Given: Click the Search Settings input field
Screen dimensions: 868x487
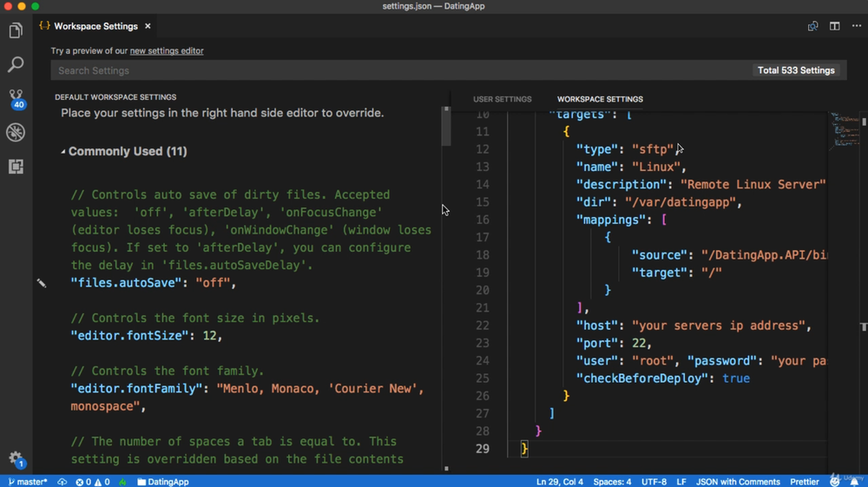Looking at the screenshot, I should (x=399, y=70).
